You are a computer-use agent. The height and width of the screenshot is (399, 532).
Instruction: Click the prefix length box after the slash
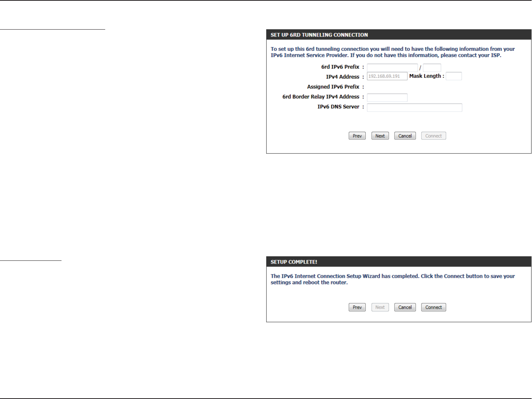coord(432,68)
